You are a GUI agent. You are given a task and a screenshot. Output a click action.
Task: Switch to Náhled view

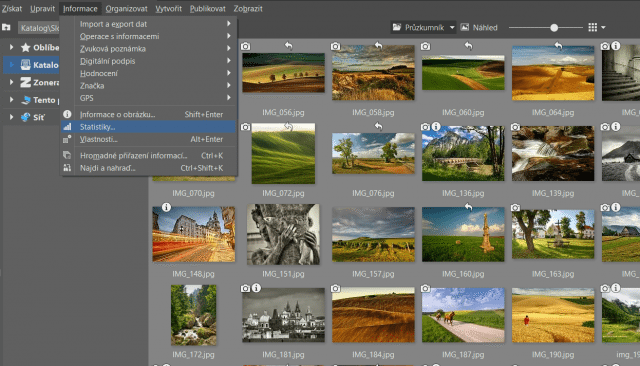[479, 27]
